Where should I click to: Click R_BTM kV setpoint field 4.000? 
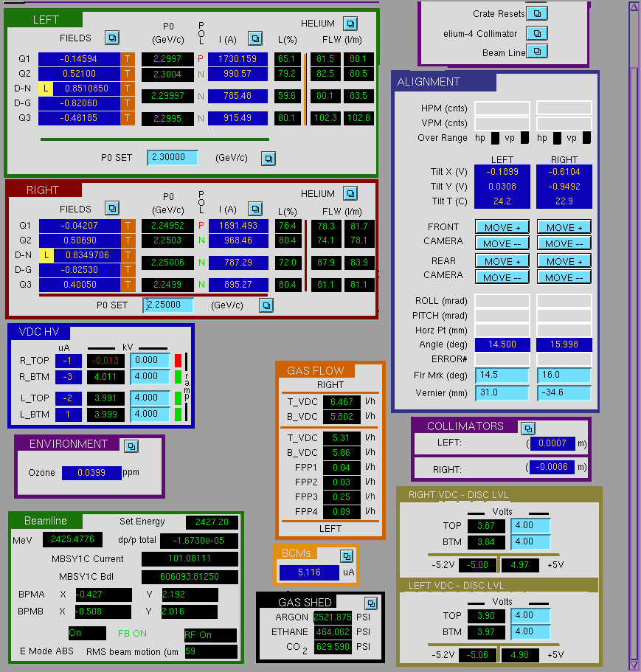tap(150, 377)
